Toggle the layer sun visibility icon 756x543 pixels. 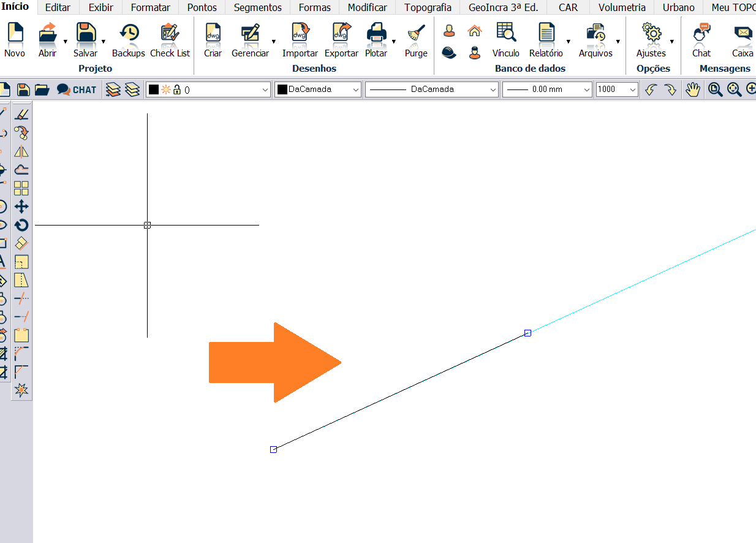[x=165, y=89]
